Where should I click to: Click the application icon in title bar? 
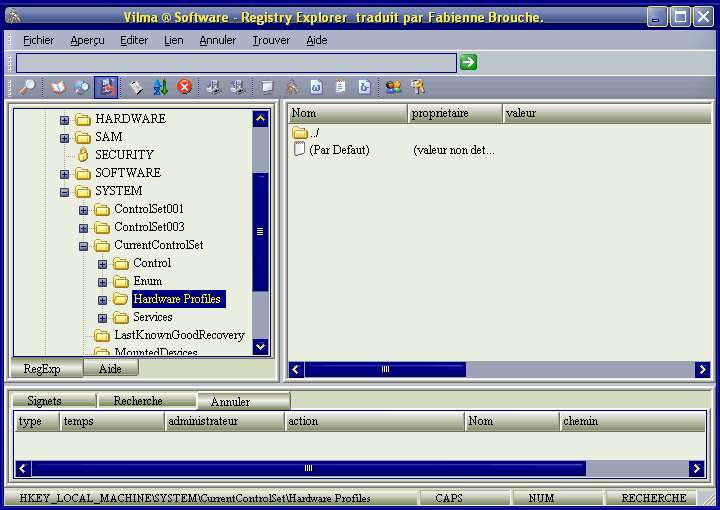coord(13,16)
